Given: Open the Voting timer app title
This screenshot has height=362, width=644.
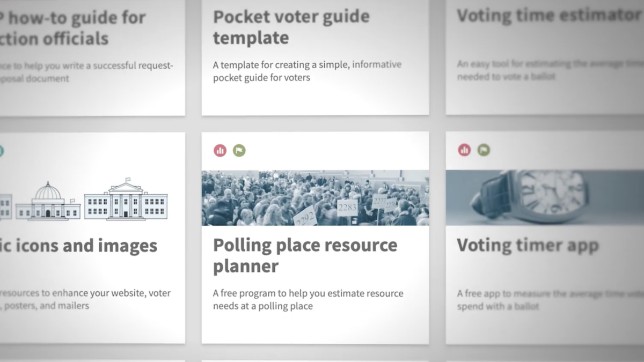Looking at the screenshot, I should [528, 246].
